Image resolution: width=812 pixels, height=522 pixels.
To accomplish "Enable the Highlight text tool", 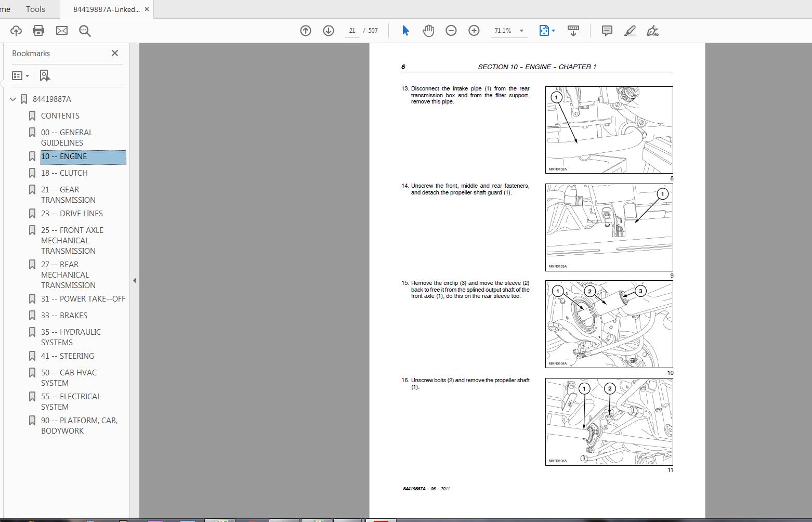I will pyautogui.click(x=629, y=30).
